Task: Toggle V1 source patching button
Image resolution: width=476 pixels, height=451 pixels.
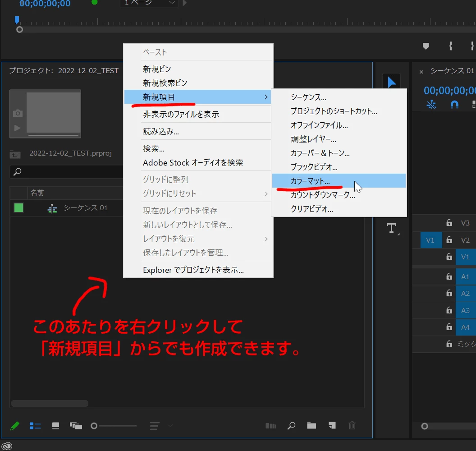Action: [431, 240]
